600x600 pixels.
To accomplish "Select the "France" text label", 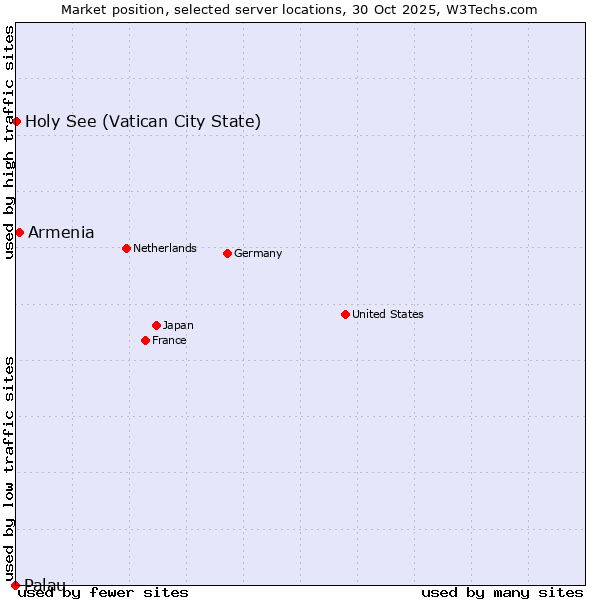I will point(169,340).
